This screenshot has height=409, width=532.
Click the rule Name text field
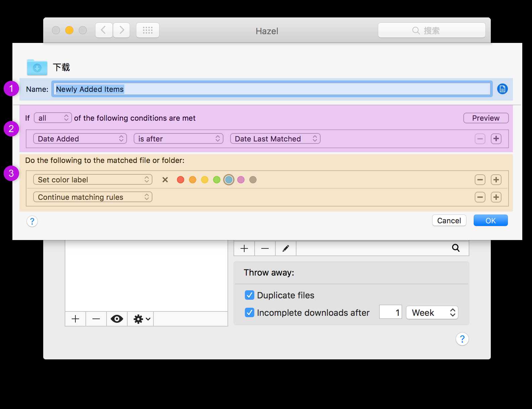272,89
